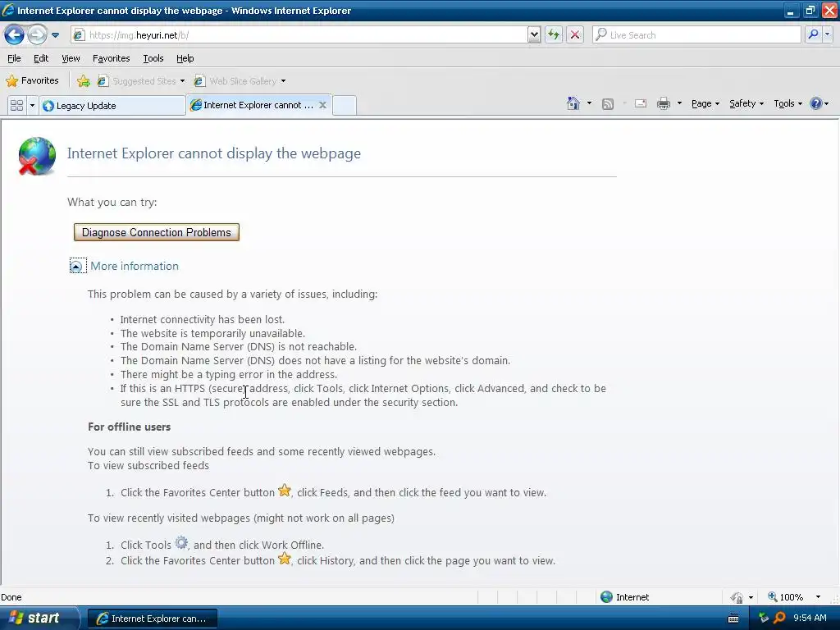Screen dimensions: 840x630
Task: Open the Tools menu in menu bar
Action: (153, 58)
